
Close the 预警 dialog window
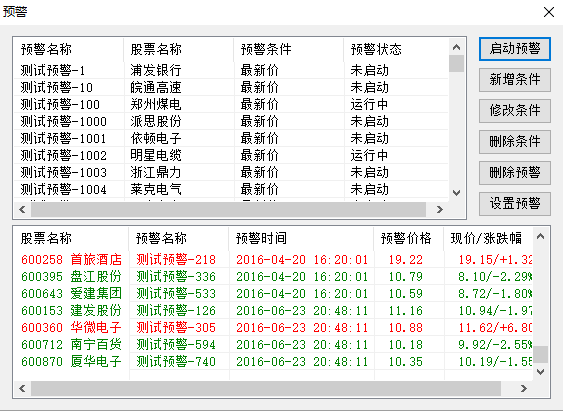[x=549, y=12]
